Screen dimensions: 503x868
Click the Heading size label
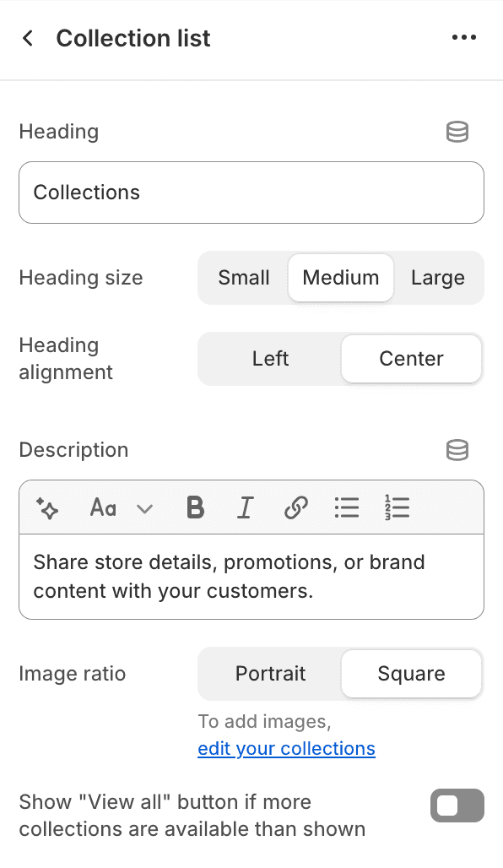(81, 278)
